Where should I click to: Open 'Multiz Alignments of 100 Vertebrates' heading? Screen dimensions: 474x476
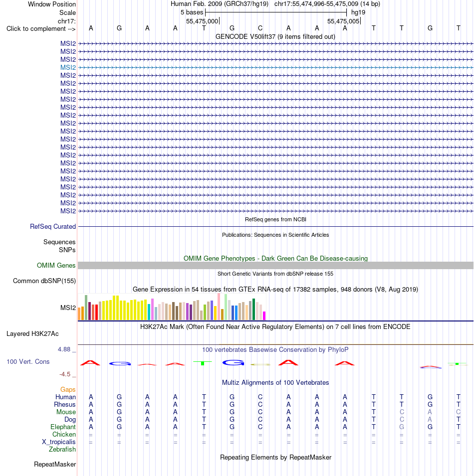(275, 382)
